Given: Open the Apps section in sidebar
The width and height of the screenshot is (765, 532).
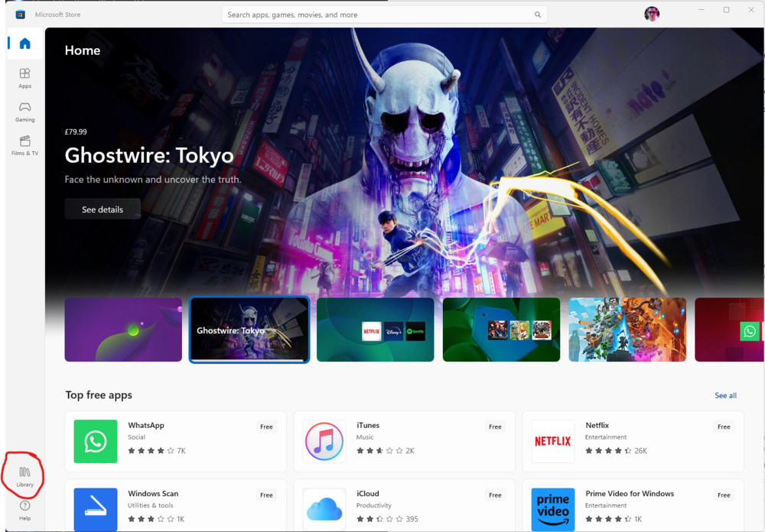Looking at the screenshot, I should pos(25,78).
